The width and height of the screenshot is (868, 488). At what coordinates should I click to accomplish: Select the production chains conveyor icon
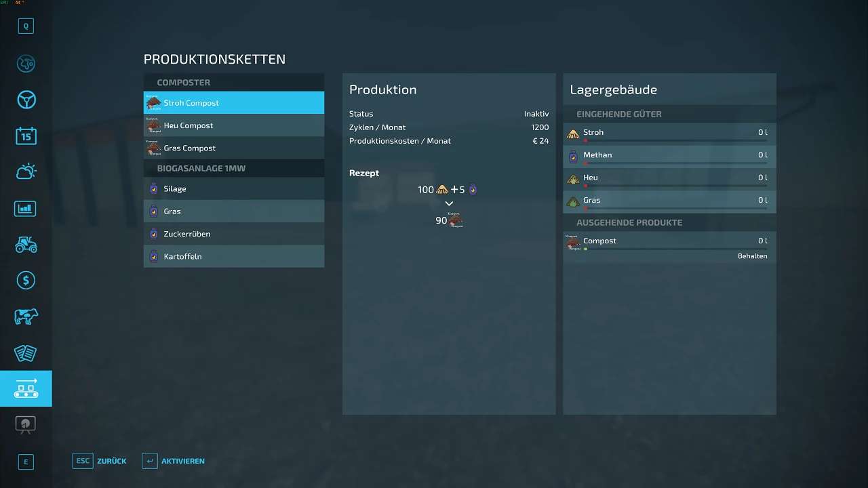[26, 389]
